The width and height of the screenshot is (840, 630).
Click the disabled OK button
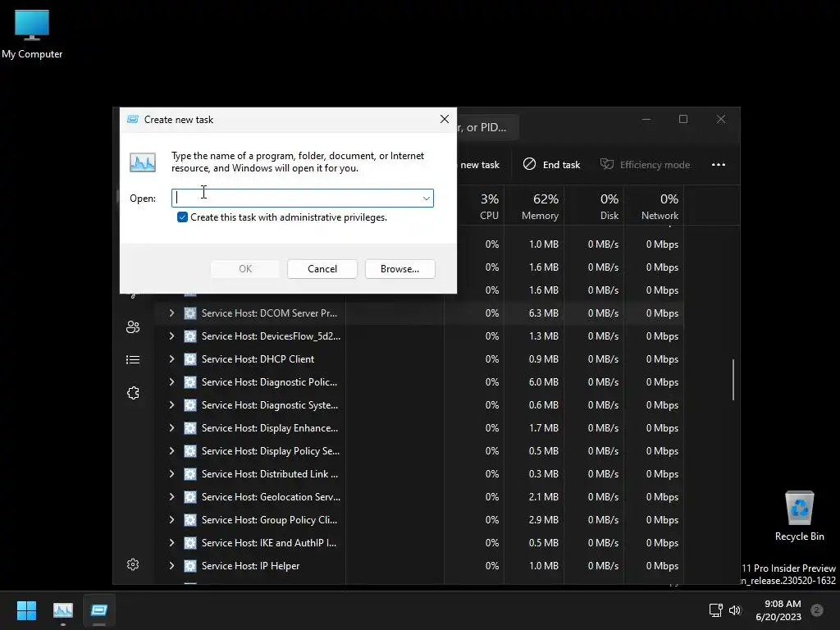pos(244,269)
